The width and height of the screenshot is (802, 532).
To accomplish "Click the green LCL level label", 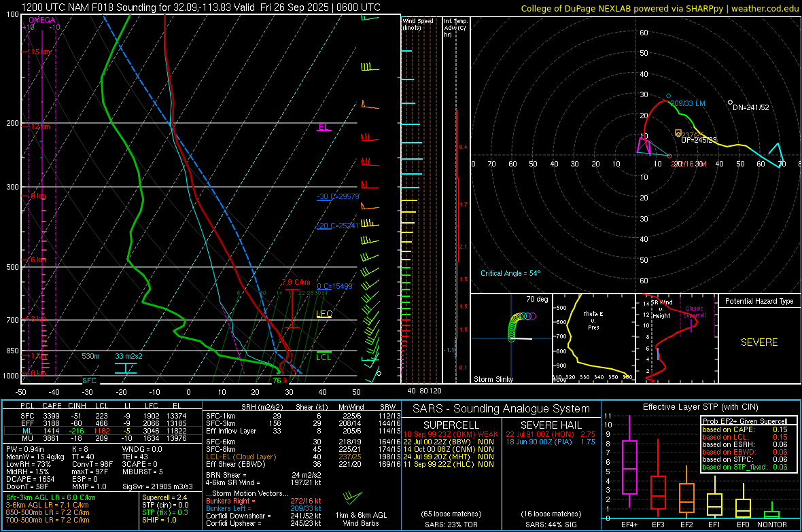I will click(324, 357).
